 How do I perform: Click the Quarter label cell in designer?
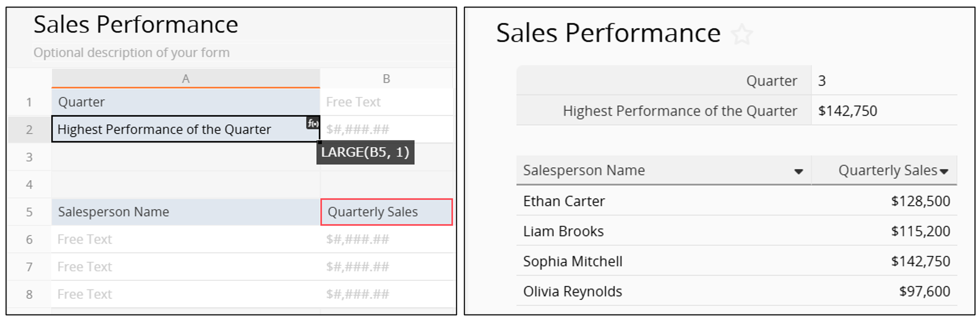point(185,102)
